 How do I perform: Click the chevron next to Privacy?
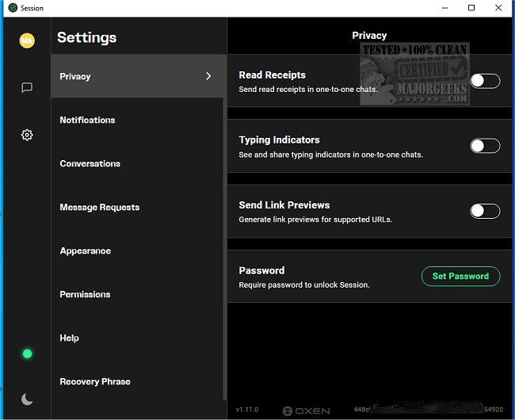pos(208,76)
